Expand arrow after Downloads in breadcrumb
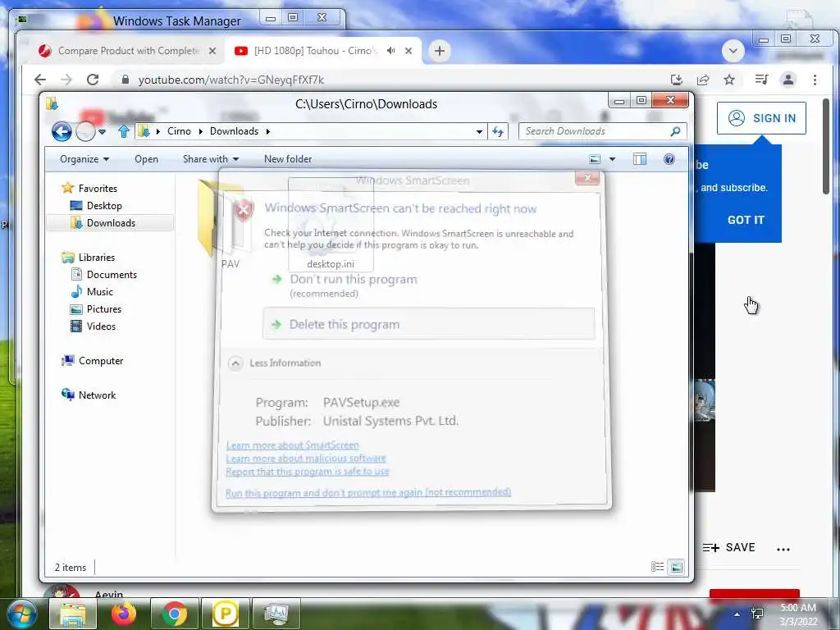 click(268, 131)
